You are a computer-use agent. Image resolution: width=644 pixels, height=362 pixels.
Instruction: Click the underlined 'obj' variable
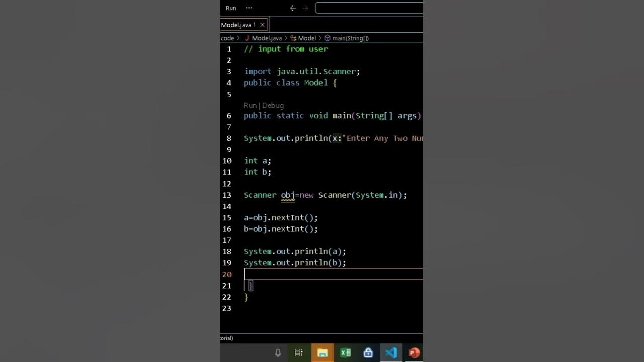pyautogui.click(x=288, y=195)
